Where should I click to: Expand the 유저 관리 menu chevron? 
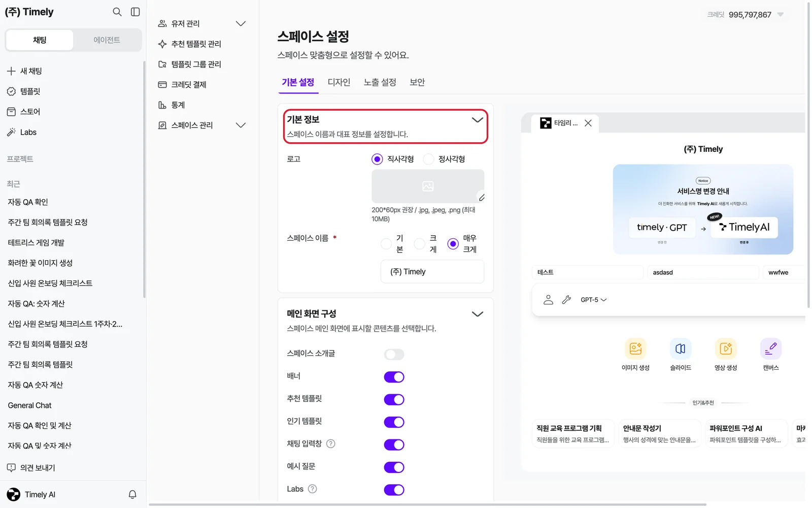(241, 23)
